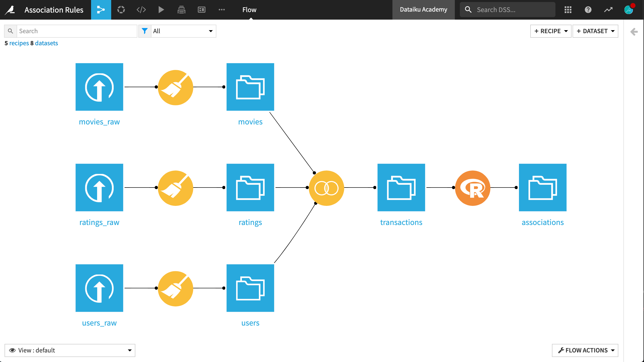644x362 pixels.
Task: Click the users dataset label
Action: pos(250,323)
